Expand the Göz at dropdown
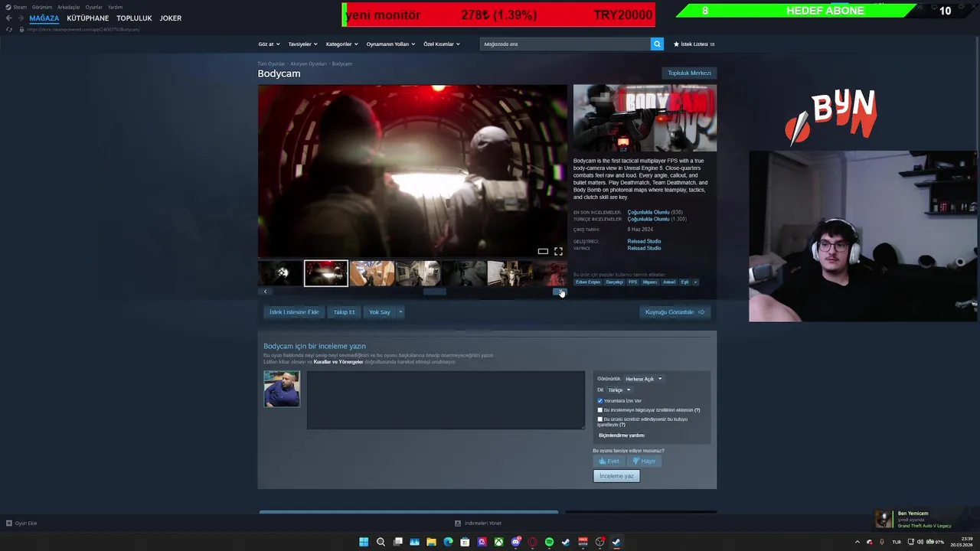Screen dimensions: 980x551 tap(269, 44)
